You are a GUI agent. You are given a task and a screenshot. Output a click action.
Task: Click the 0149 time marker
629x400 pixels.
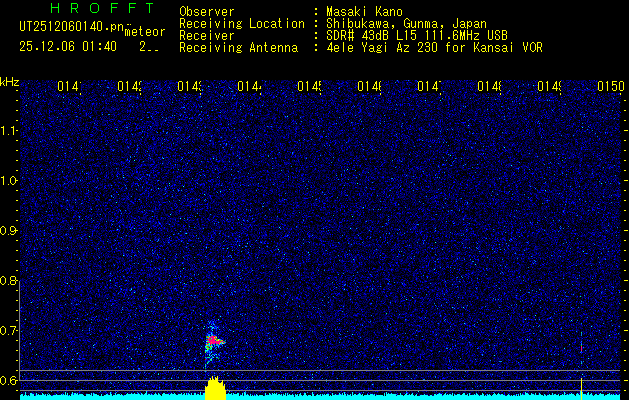tap(549, 86)
